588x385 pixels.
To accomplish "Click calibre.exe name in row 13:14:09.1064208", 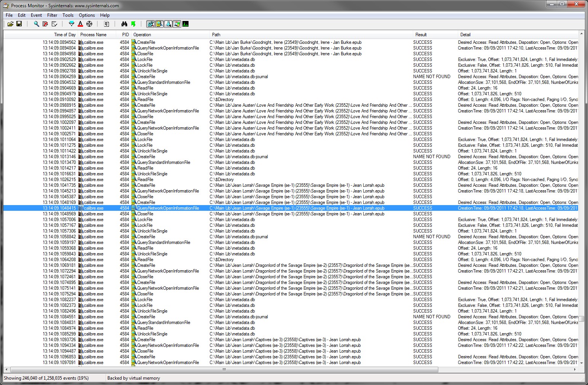I will click(x=94, y=260).
